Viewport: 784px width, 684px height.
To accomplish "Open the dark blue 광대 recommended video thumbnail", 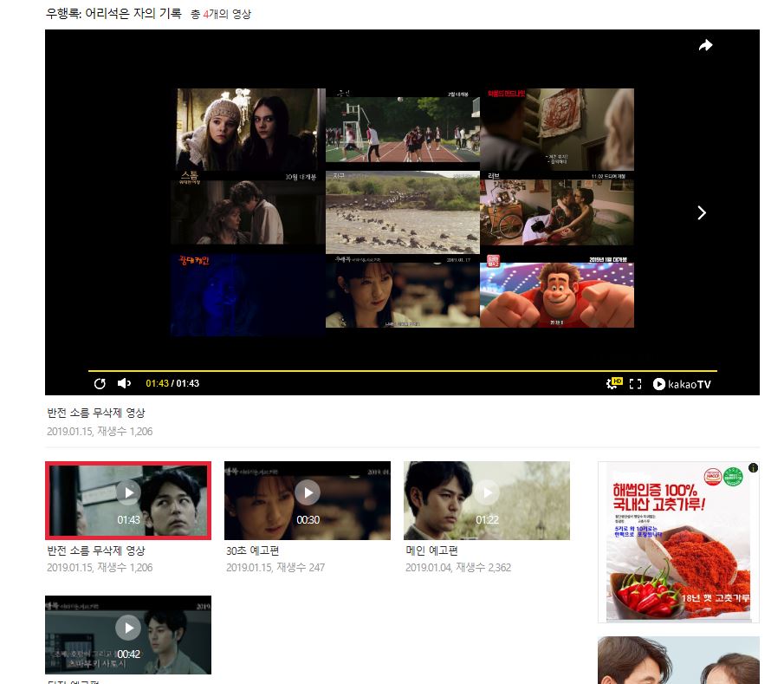I will pos(248,295).
